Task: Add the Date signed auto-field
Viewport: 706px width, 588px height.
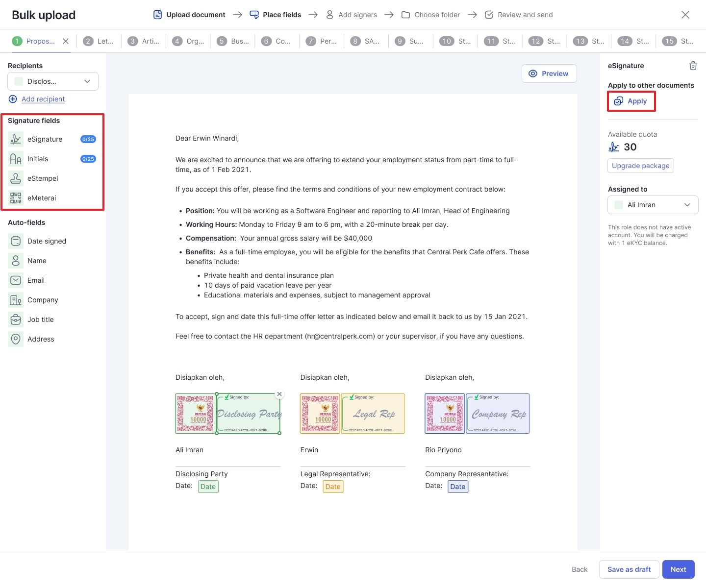Action: 47,241
